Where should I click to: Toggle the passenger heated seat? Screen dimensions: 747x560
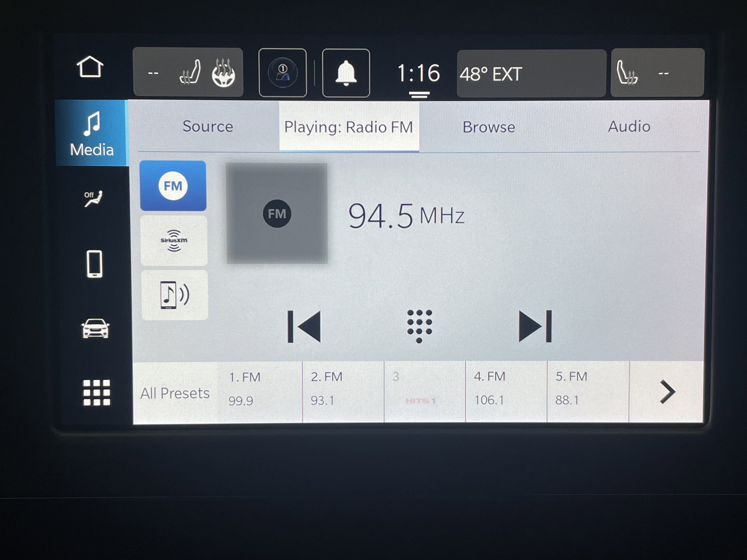627,73
